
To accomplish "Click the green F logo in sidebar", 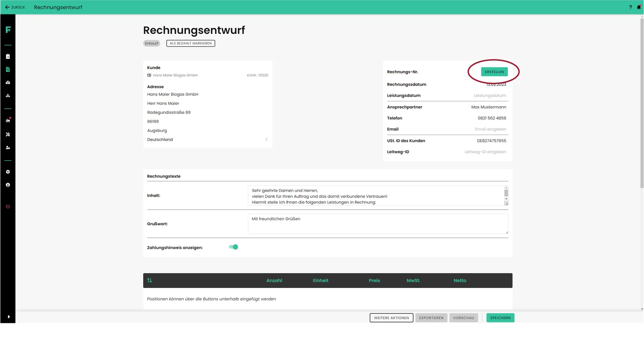I will click(x=8, y=30).
